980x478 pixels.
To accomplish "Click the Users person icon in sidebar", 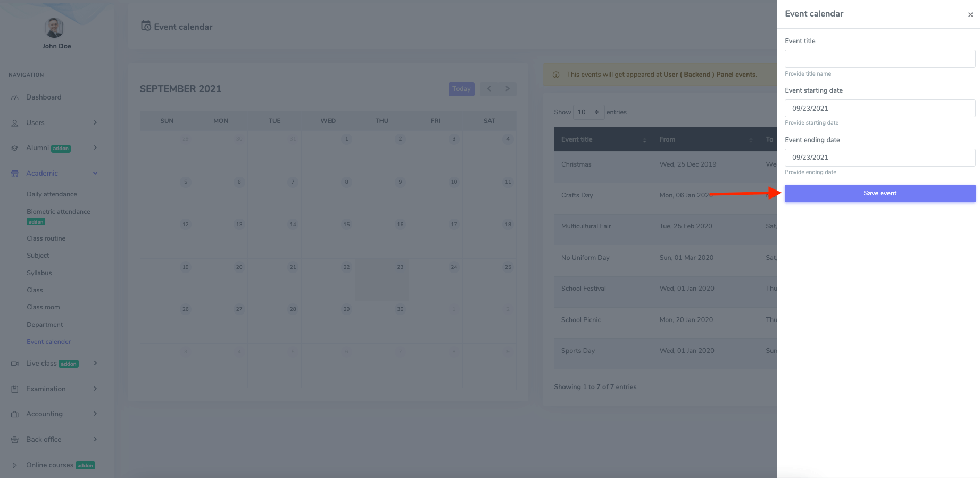I will click(15, 123).
